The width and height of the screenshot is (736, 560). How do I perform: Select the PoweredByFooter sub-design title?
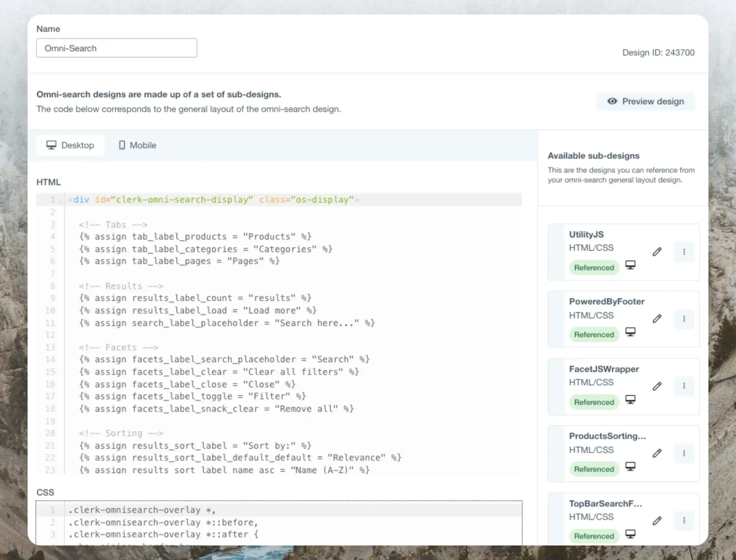pos(607,302)
